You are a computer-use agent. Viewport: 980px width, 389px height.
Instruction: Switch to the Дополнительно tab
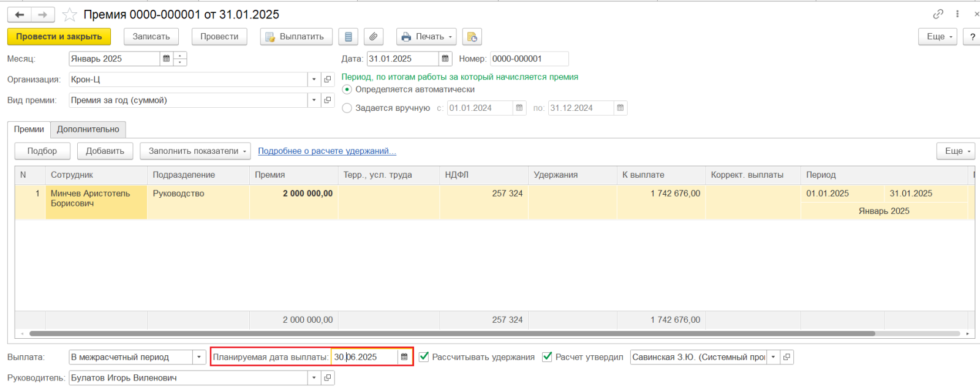[x=88, y=129]
